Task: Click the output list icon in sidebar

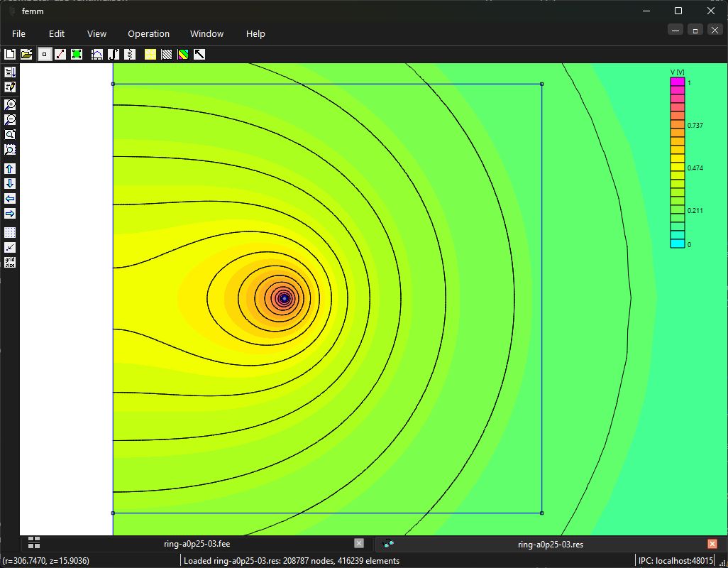Action: [10, 72]
